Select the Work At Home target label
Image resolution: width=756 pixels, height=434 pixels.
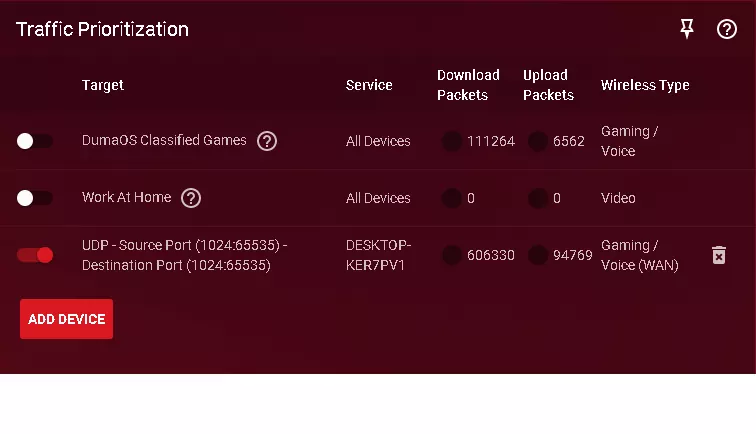point(126,198)
